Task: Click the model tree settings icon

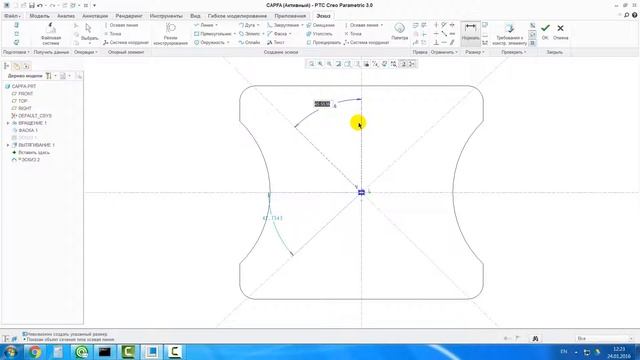Action: 49,76
